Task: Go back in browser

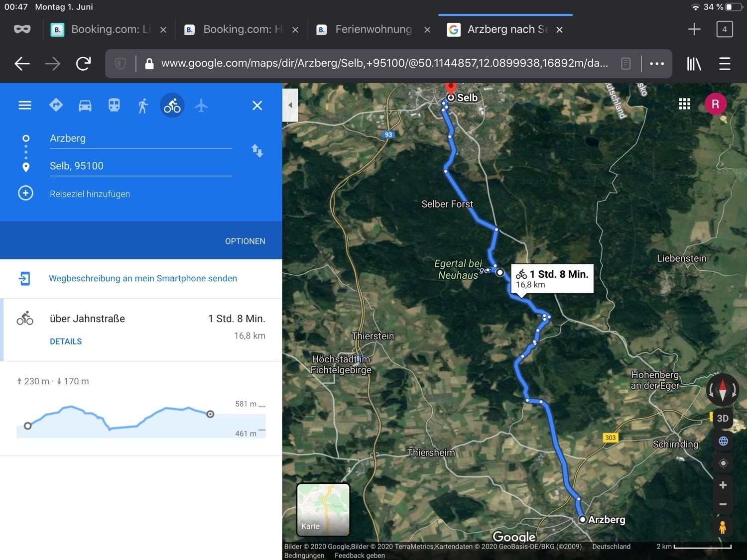Action: click(x=22, y=63)
